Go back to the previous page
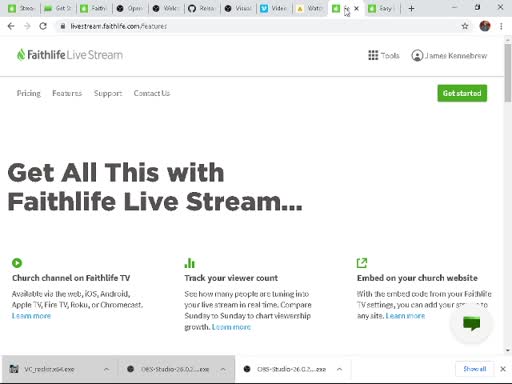The height and width of the screenshot is (384, 512). coord(11,26)
